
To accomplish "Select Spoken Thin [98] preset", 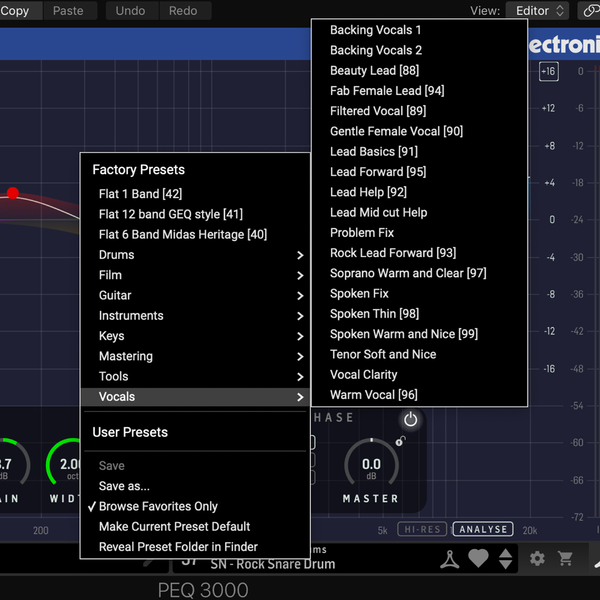I will point(419,314).
